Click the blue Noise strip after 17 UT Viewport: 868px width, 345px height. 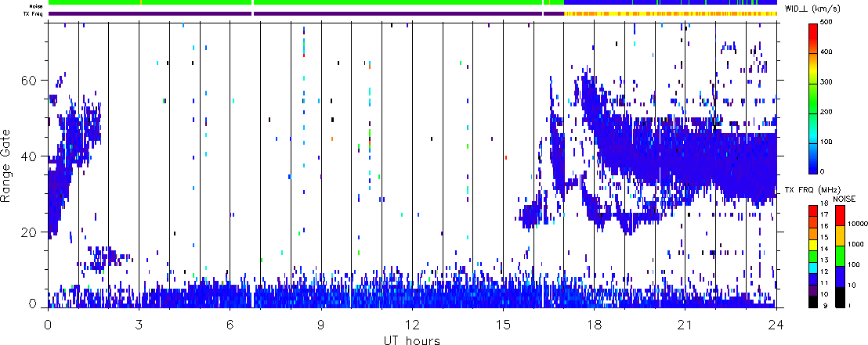(671, 3)
